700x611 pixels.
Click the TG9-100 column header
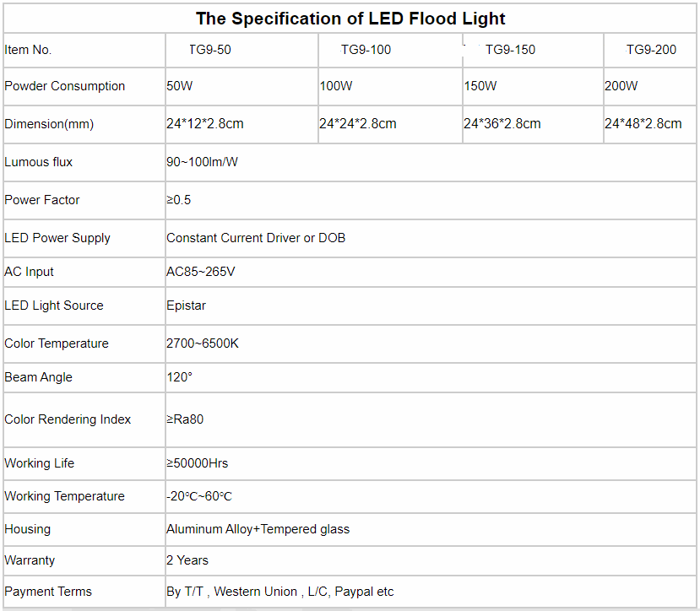click(x=366, y=50)
